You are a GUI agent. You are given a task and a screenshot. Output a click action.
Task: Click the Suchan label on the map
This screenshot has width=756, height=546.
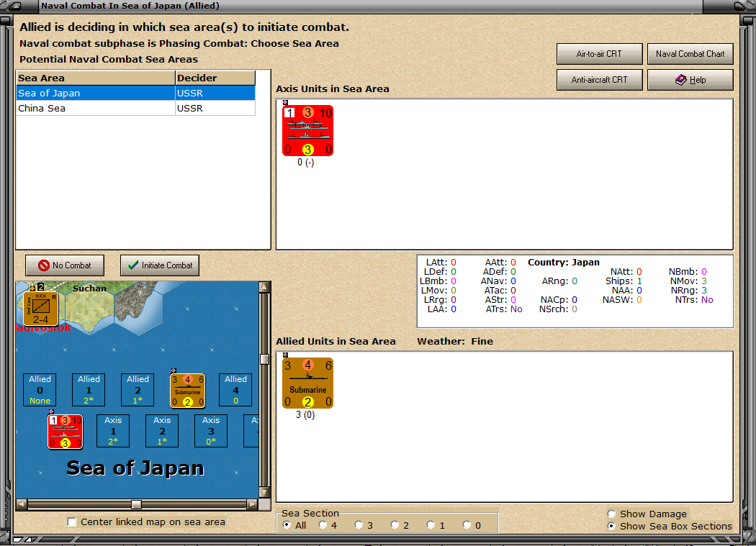tap(89, 288)
